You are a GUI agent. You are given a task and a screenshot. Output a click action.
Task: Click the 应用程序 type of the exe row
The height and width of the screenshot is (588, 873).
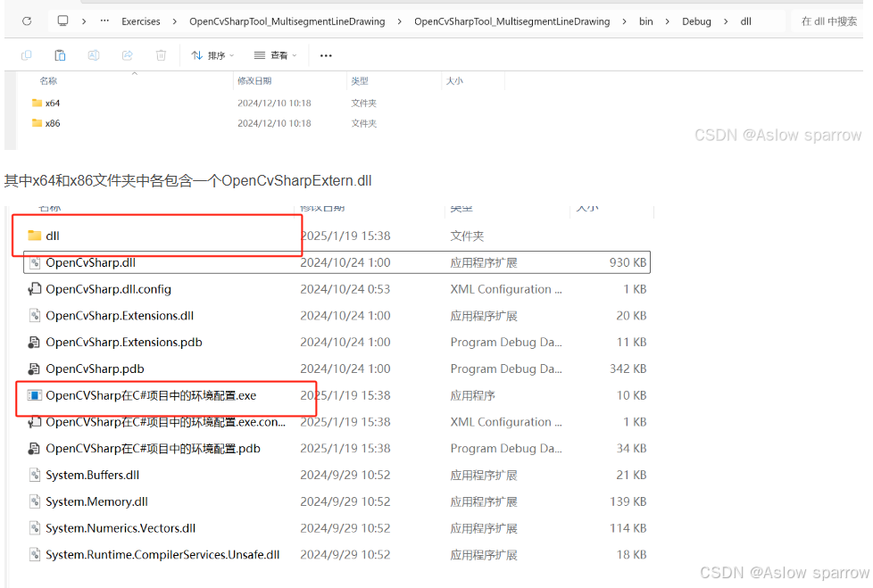click(473, 395)
